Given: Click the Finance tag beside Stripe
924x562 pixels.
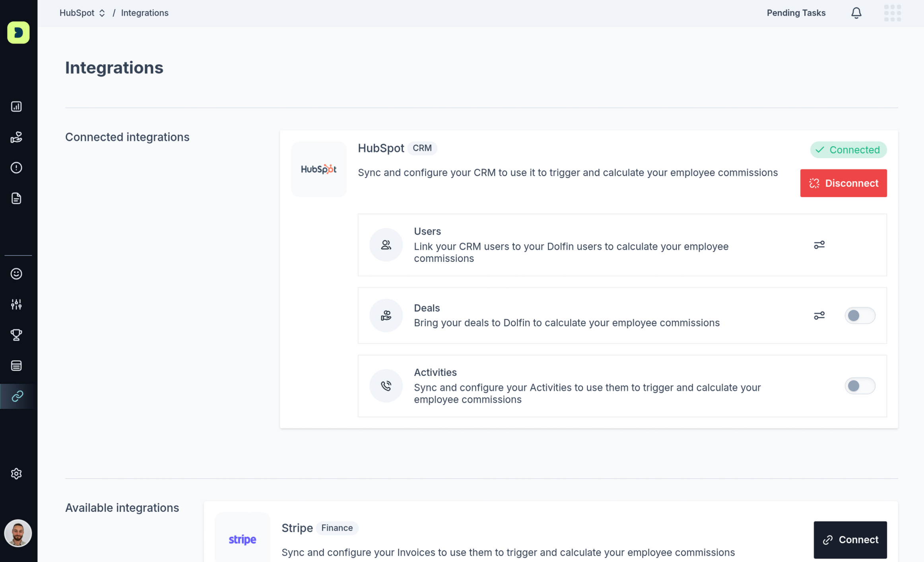Looking at the screenshot, I should point(337,528).
